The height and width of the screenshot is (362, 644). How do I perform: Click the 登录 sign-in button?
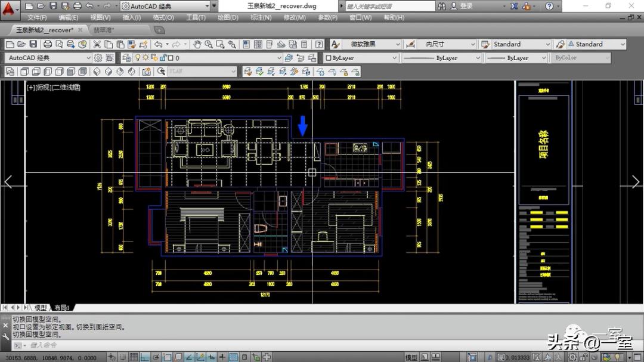pos(466,6)
